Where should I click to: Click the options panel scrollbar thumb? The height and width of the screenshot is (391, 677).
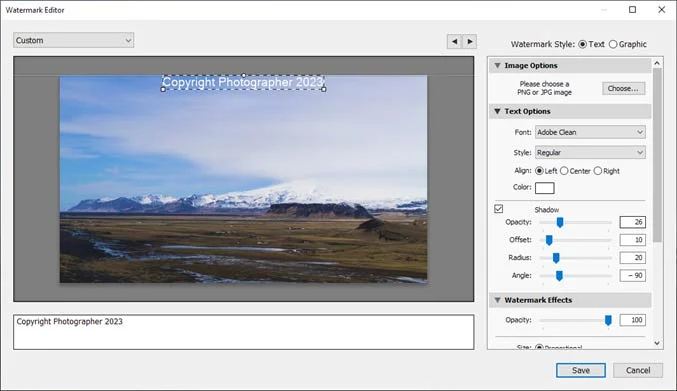click(657, 155)
